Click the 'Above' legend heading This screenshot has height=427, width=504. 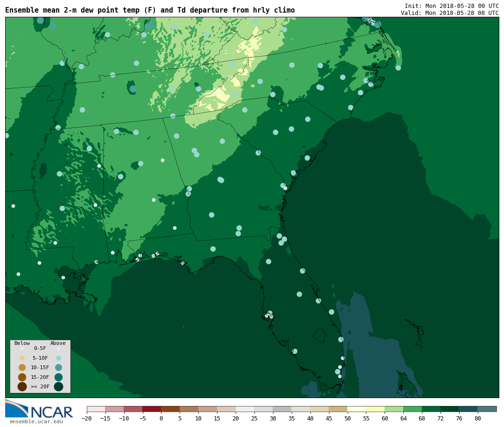[x=58, y=343]
